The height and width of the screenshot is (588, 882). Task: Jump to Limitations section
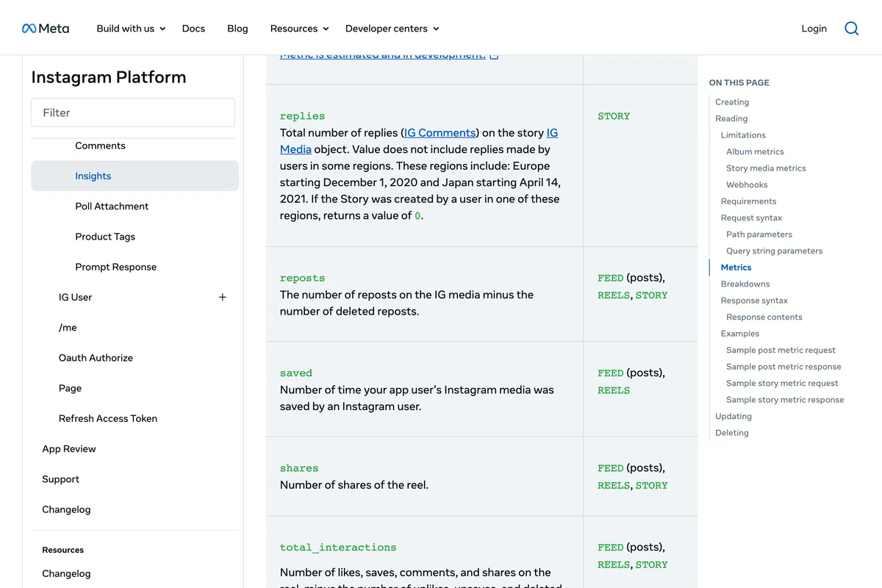pos(743,135)
